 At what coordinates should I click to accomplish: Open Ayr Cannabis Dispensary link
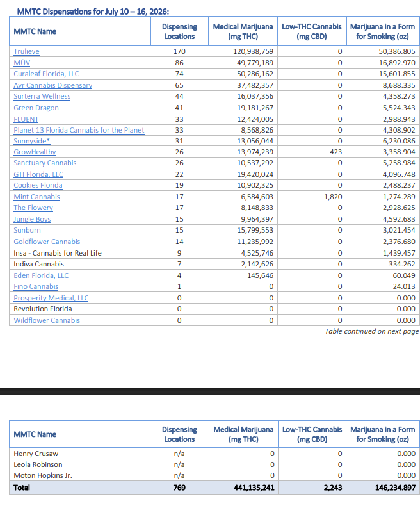pos(52,85)
